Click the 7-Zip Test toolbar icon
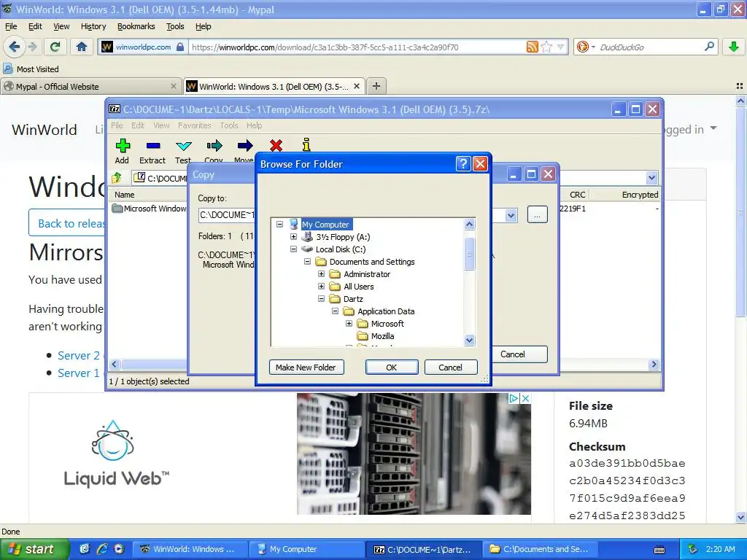Viewport: 747px width, 560px height. [183, 151]
